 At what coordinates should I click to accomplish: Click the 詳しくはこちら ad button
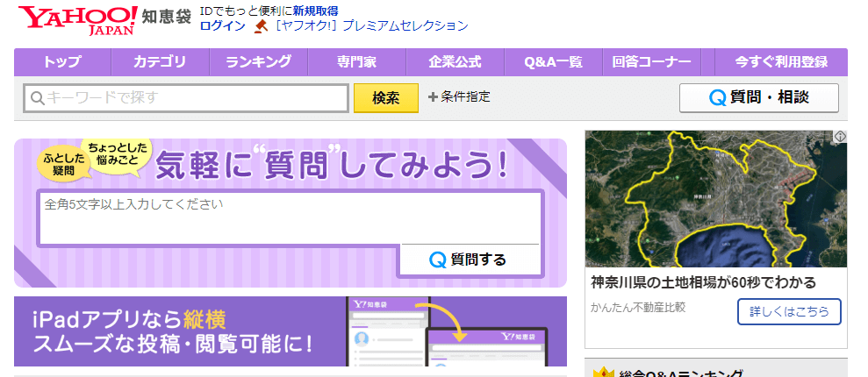[x=789, y=312]
